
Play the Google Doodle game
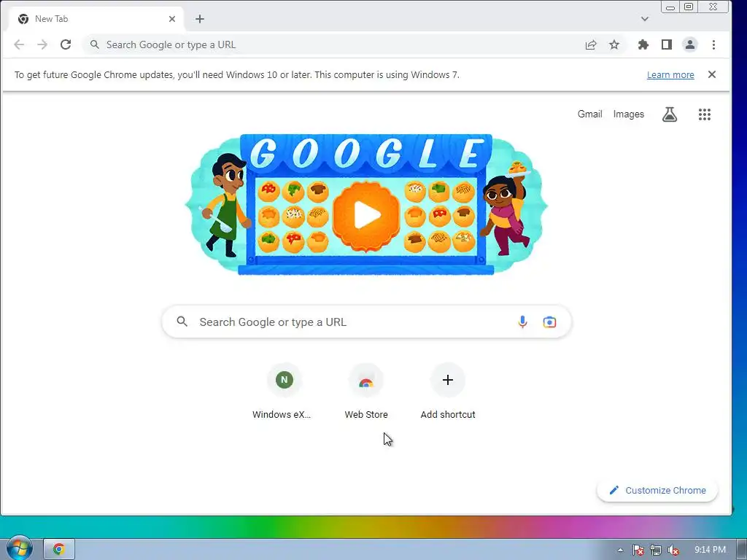pos(366,215)
